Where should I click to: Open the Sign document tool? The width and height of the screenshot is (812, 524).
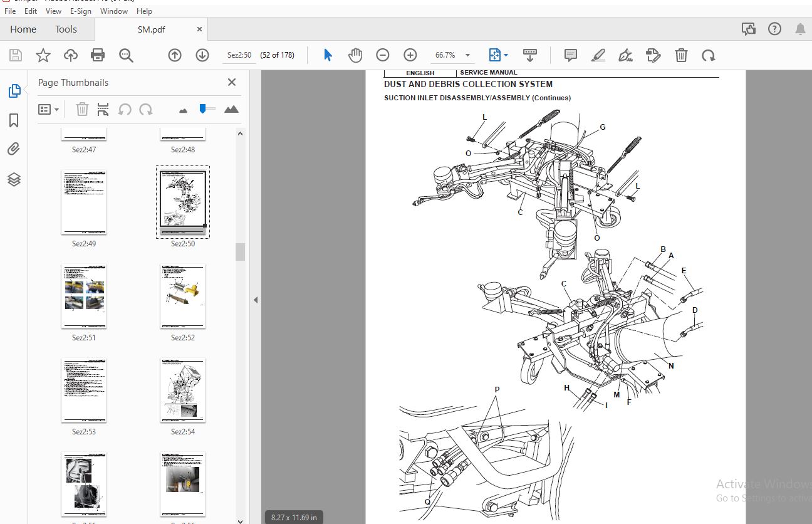coord(625,55)
